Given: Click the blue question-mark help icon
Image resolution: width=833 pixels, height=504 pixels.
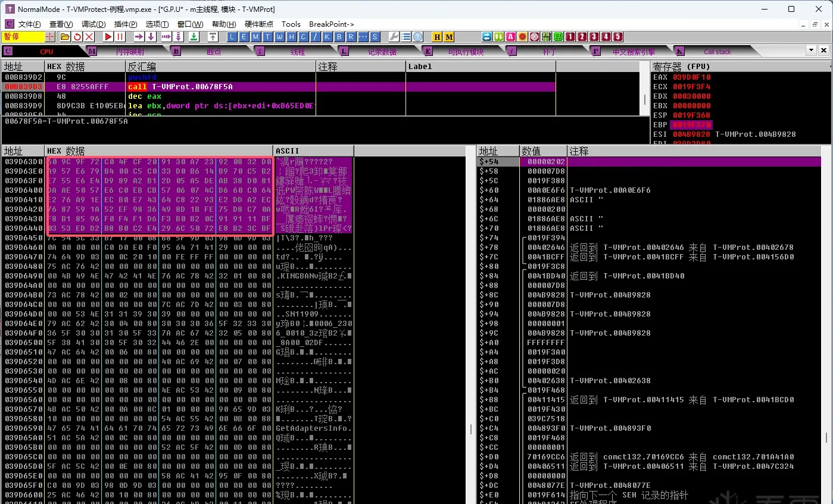Looking at the screenshot, I should pos(418,37).
